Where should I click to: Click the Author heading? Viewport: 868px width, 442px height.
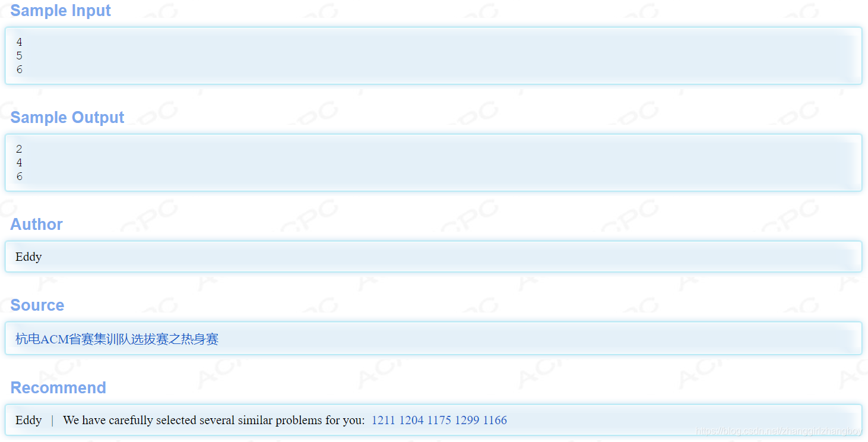(36, 225)
